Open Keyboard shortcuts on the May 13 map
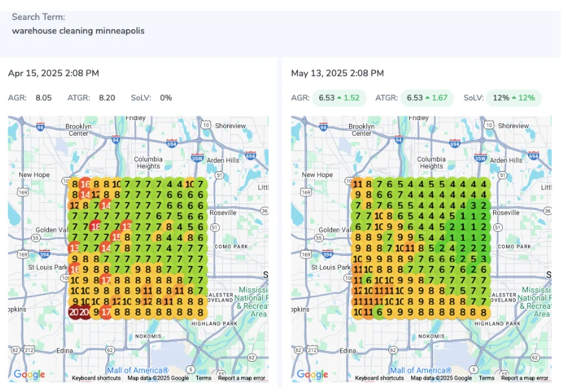This screenshot has width=561, height=392. (x=379, y=378)
